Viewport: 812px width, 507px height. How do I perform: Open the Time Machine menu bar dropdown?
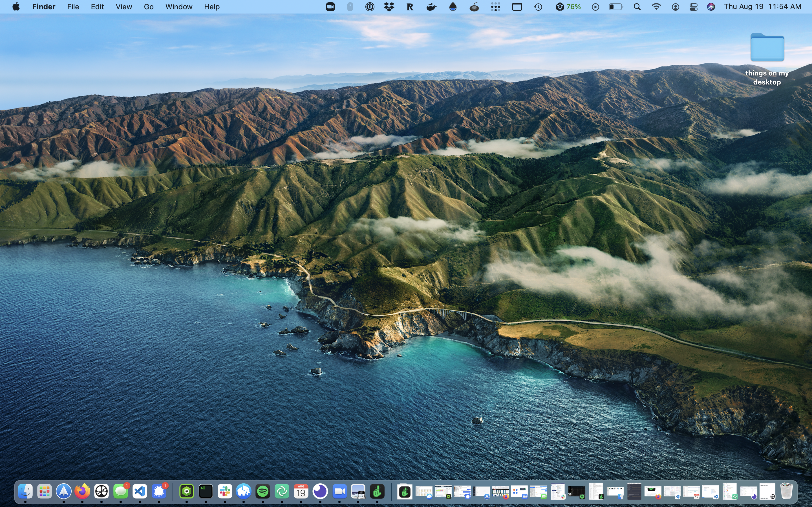[x=538, y=7]
